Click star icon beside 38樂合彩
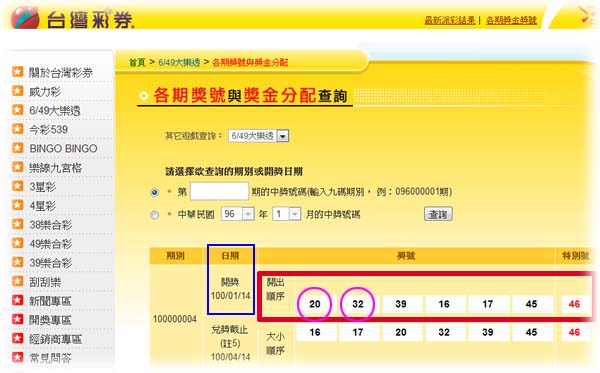 tap(18, 224)
